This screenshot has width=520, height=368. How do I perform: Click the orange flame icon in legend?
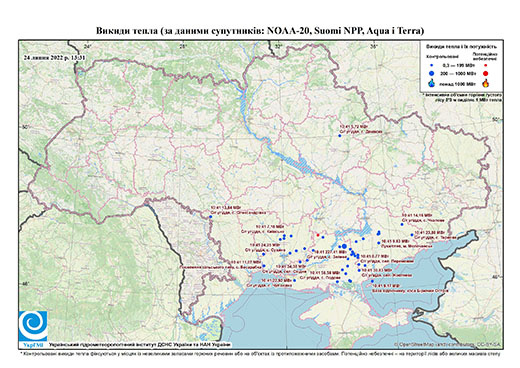point(485,83)
